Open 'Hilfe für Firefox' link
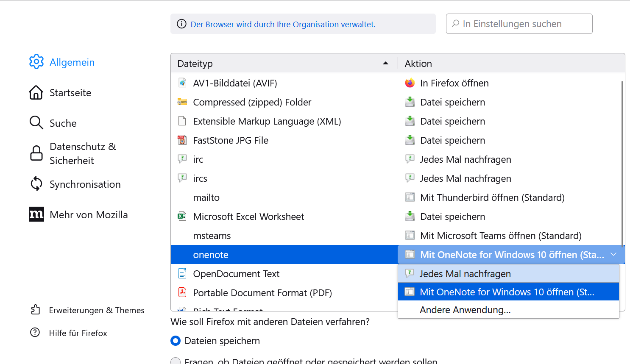This screenshot has width=630, height=364. tap(78, 333)
